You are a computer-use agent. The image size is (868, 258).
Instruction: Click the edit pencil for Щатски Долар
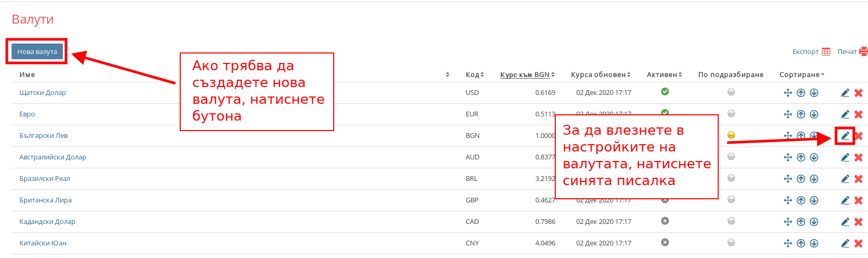tap(845, 93)
